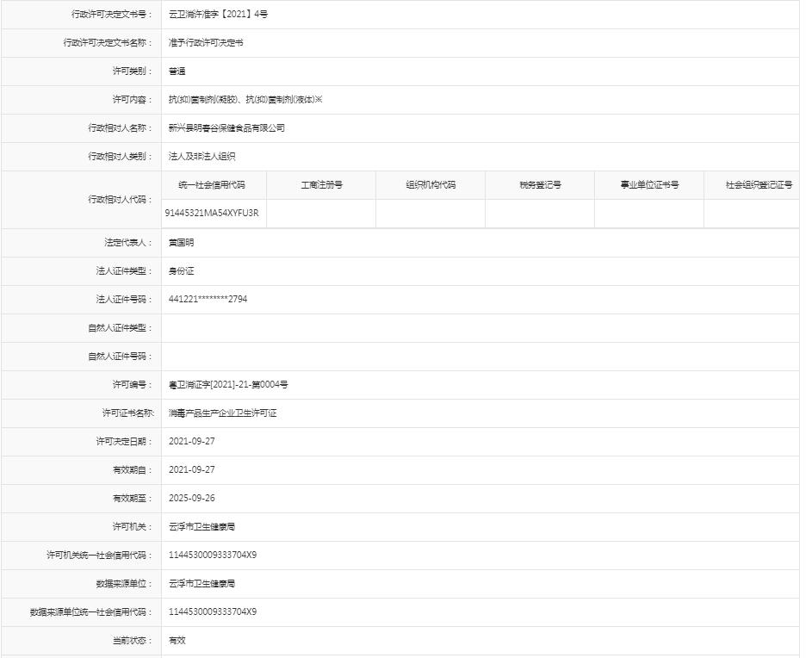
Task: Click column header '社会组织登记证号'
Action: [759, 185]
